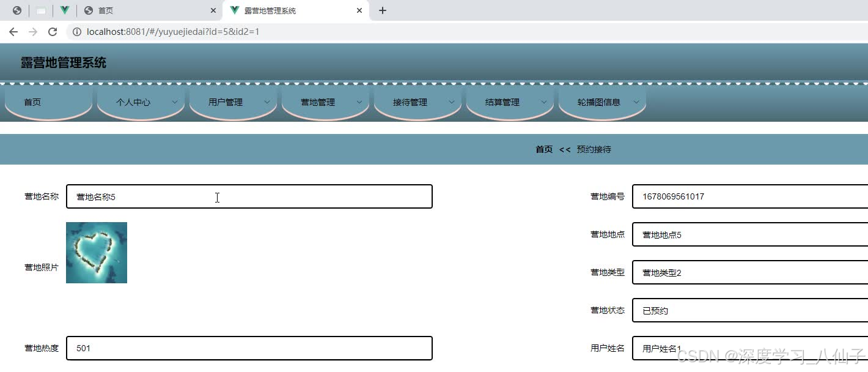
Task: Click the browser back arrow
Action: pos(13,32)
